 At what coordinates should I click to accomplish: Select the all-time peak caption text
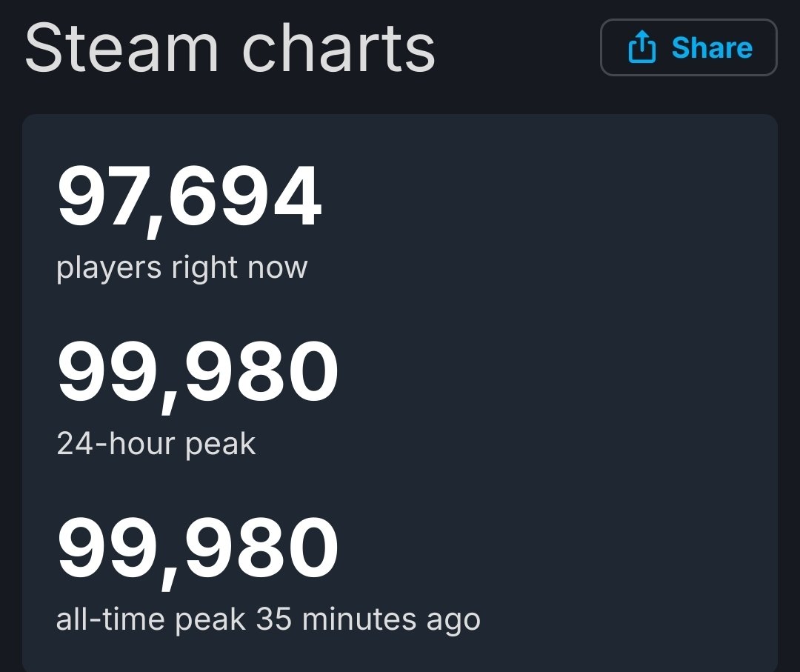coord(150,620)
